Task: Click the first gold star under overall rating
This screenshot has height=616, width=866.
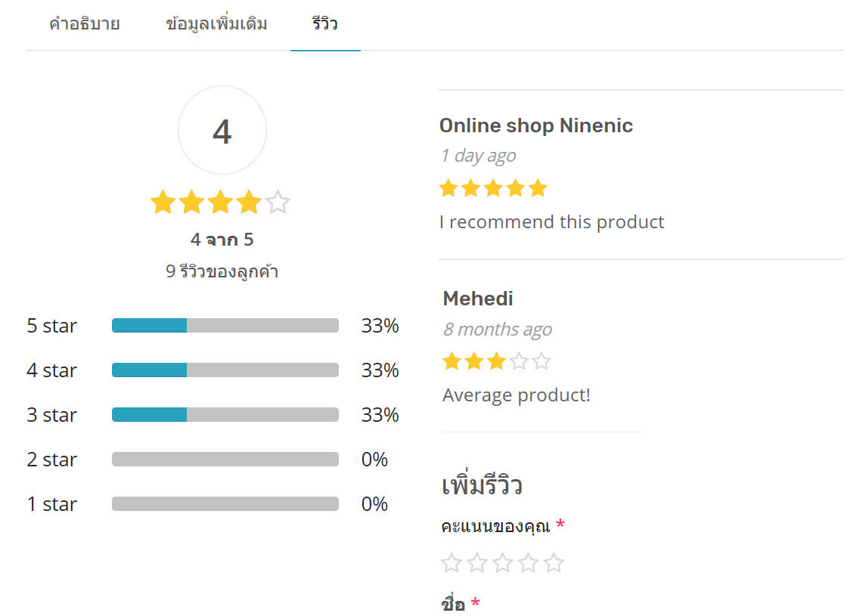Action: [163, 202]
